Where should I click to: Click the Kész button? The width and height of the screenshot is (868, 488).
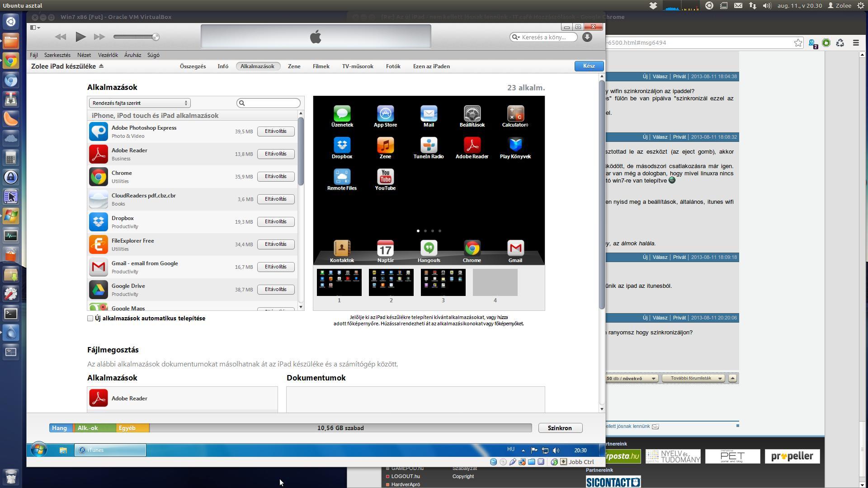pos(589,66)
